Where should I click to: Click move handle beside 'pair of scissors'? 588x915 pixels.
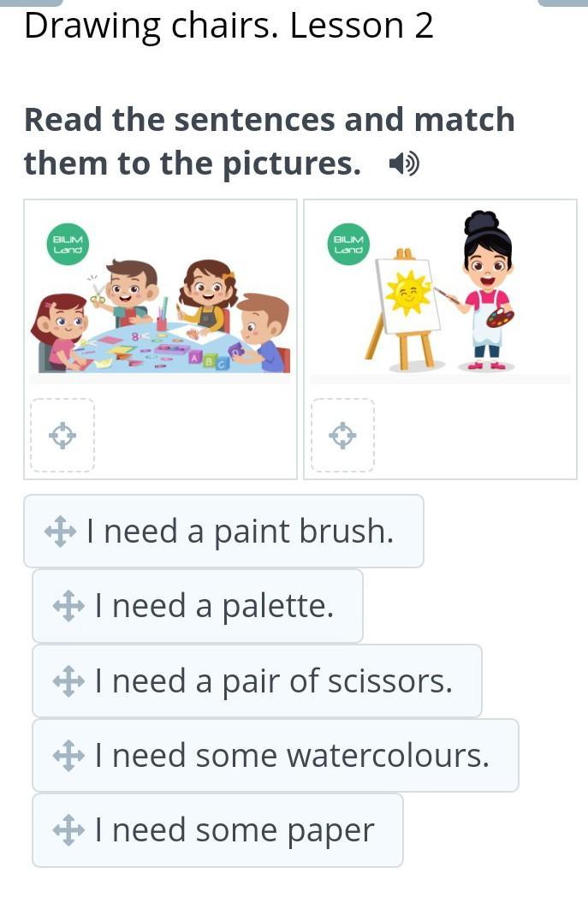[68, 681]
